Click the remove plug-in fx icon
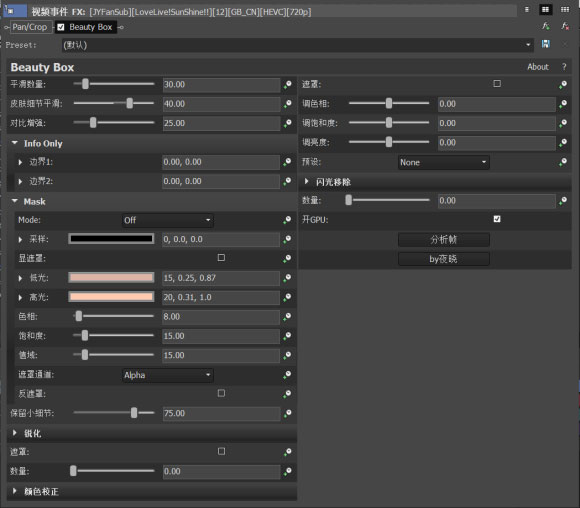Viewport: 580px width, 508px height. pyautogui.click(x=564, y=26)
